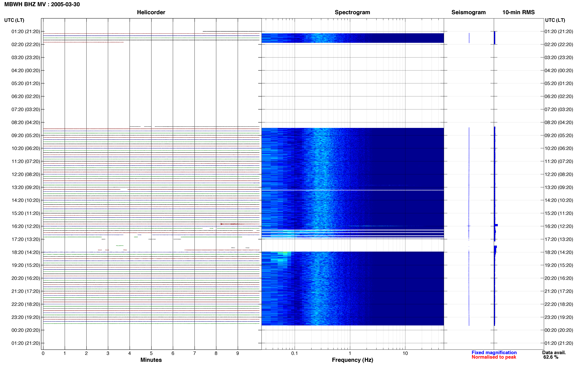Image resolution: width=588 pixels, height=368 pixels.
Task: Select the Minutes axis label
Action: click(x=151, y=360)
